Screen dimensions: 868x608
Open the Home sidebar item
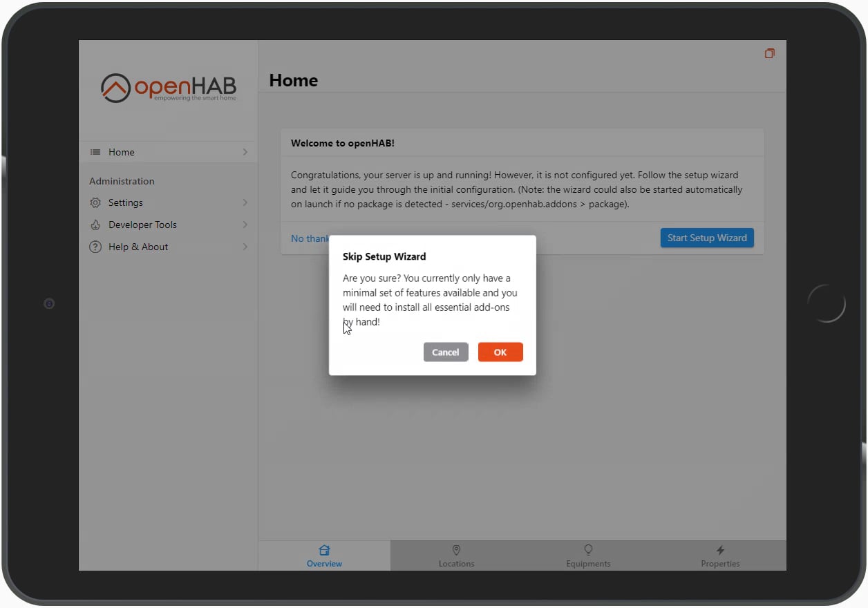(168, 152)
